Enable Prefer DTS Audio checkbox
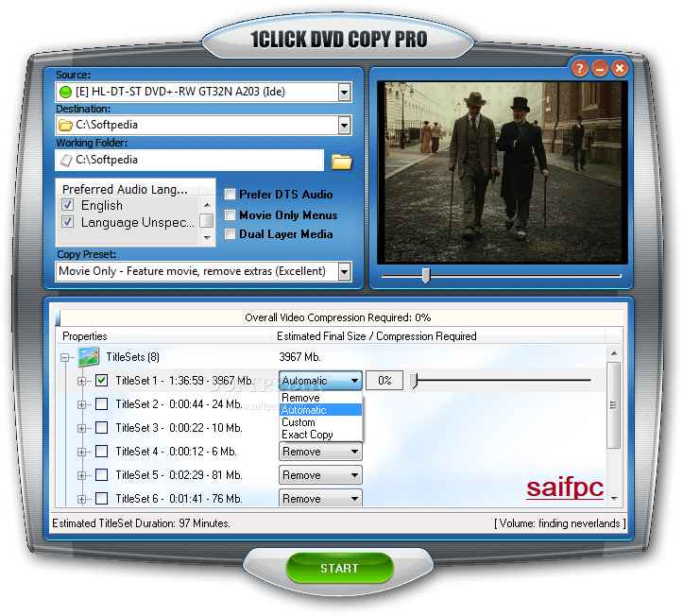683x616 pixels. pos(230,195)
